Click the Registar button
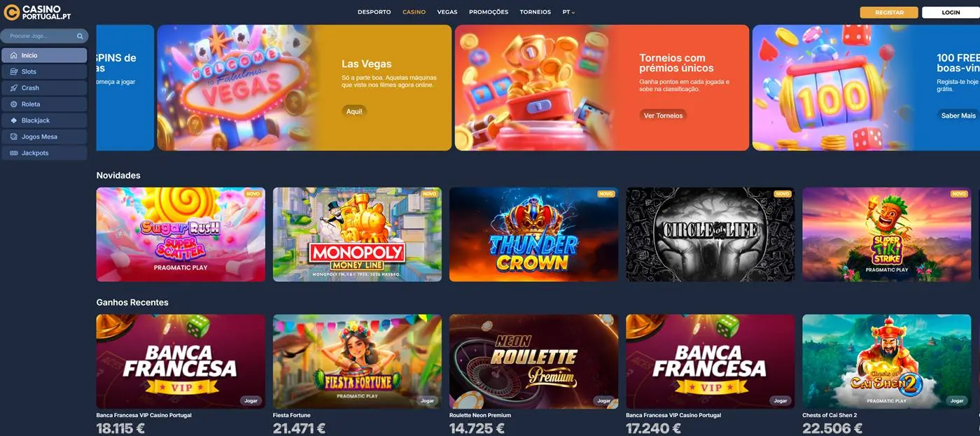Viewport: 980px width, 436px height. 889,13
